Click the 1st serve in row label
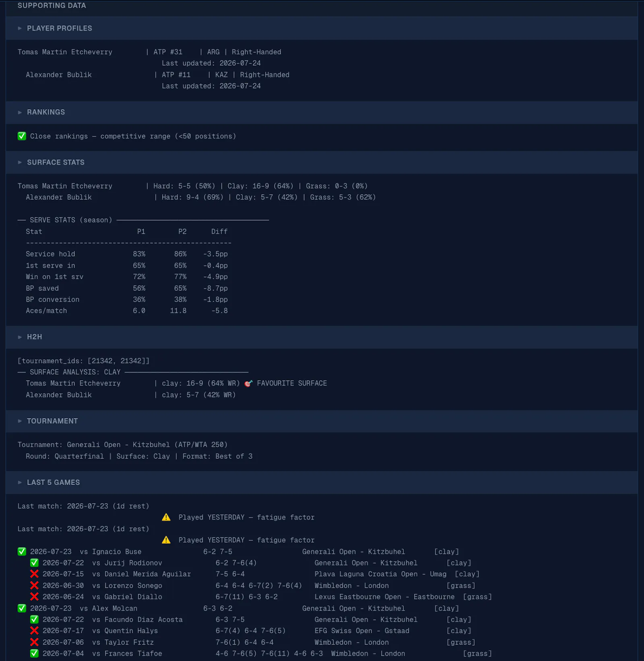The height and width of the screenshot is (661, 644). tap(50, 266)
